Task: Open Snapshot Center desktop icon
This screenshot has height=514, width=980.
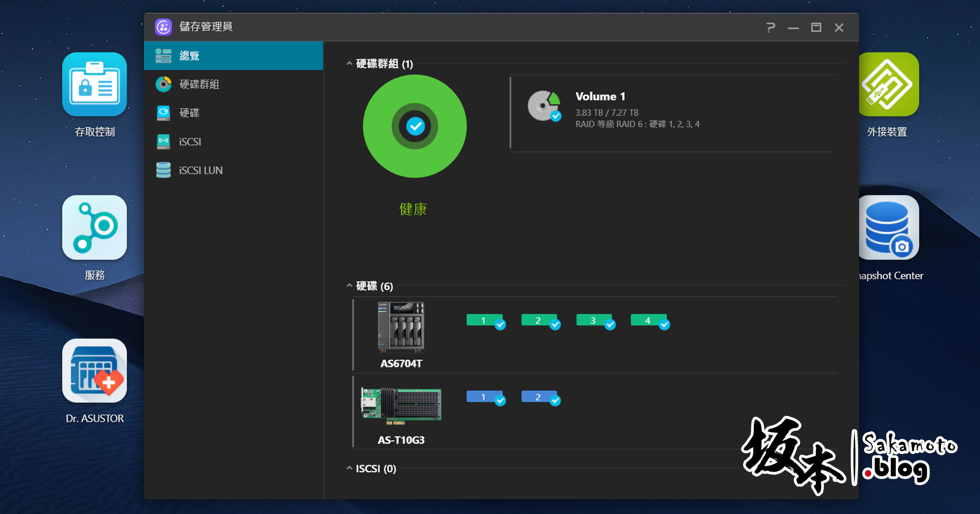Action: point(887,228)
